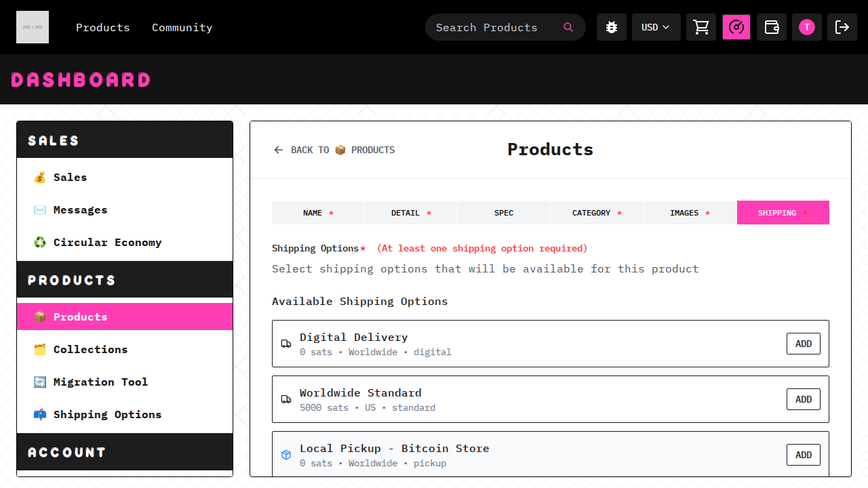The height and width of the screenshot is (488, 868).
Task: Click the logout icon
Action: point(842,27)
